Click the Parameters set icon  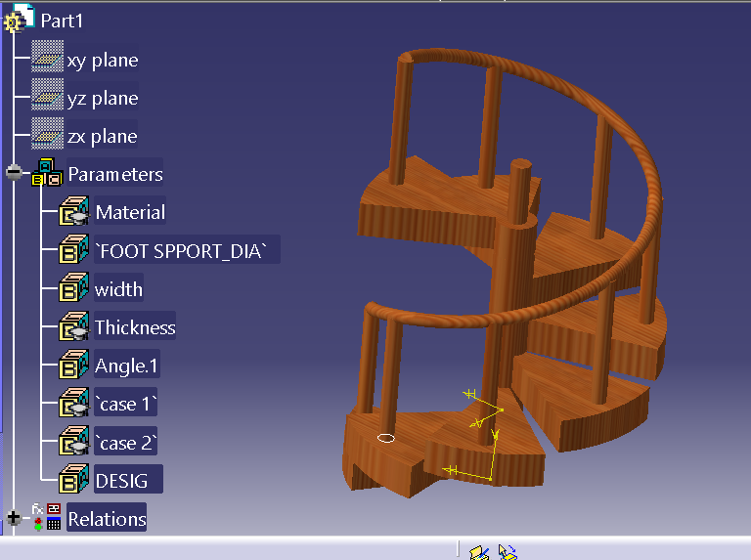coord(47,172)
